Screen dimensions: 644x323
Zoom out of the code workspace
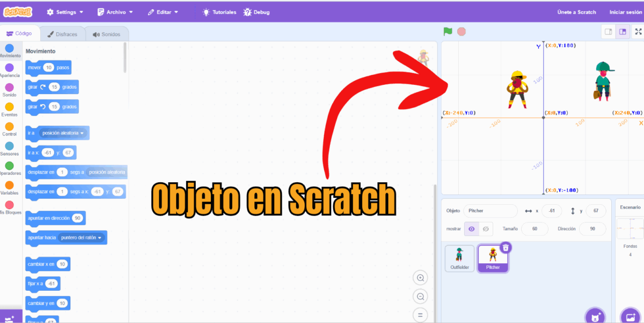click(x=421, y=296)
